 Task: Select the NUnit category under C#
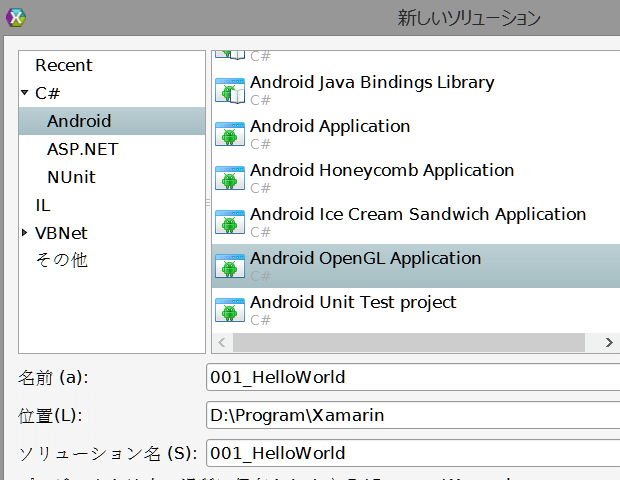coord(72,177)
